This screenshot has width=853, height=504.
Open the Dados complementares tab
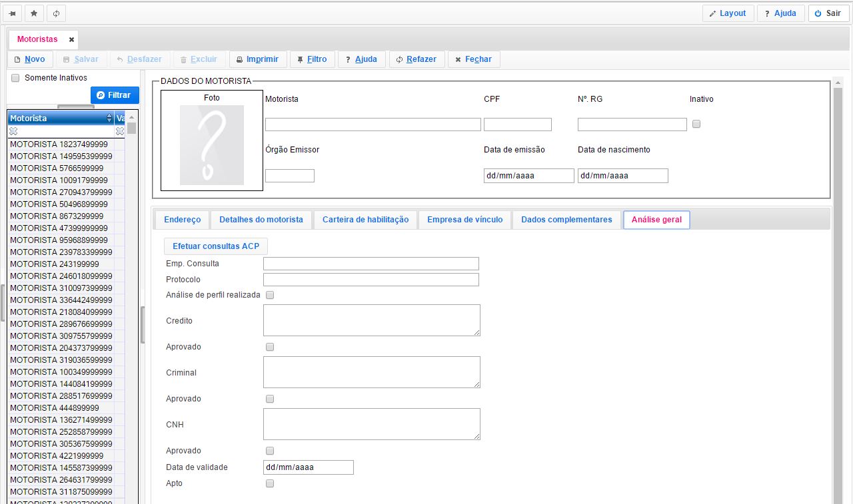click(x=566, y=220)
